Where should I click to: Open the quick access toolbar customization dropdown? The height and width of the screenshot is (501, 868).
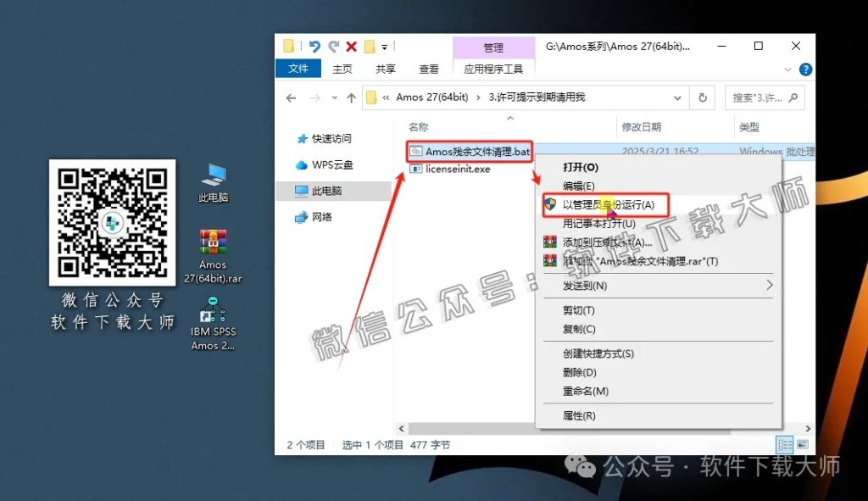click(385, 47)
